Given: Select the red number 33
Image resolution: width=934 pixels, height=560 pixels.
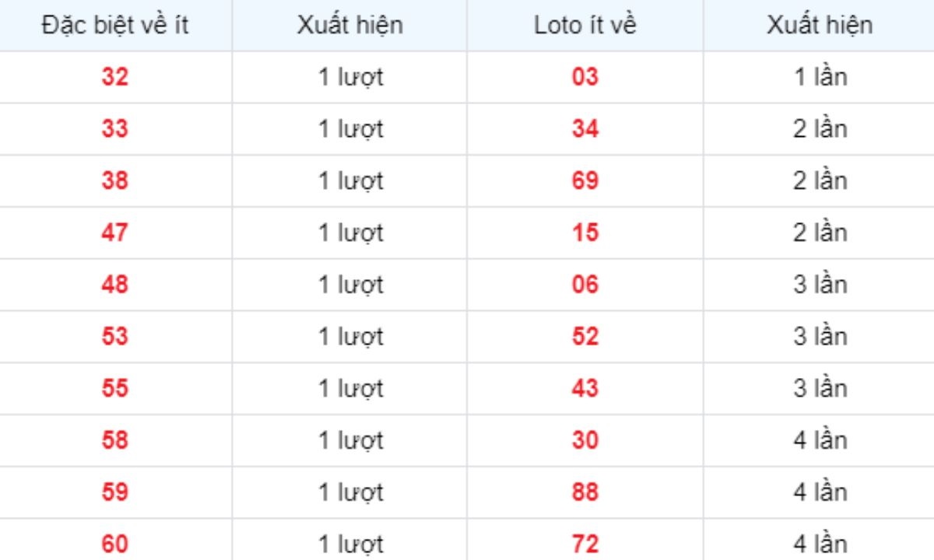Looking at the screenshot, I should click(x=115, y=129).
